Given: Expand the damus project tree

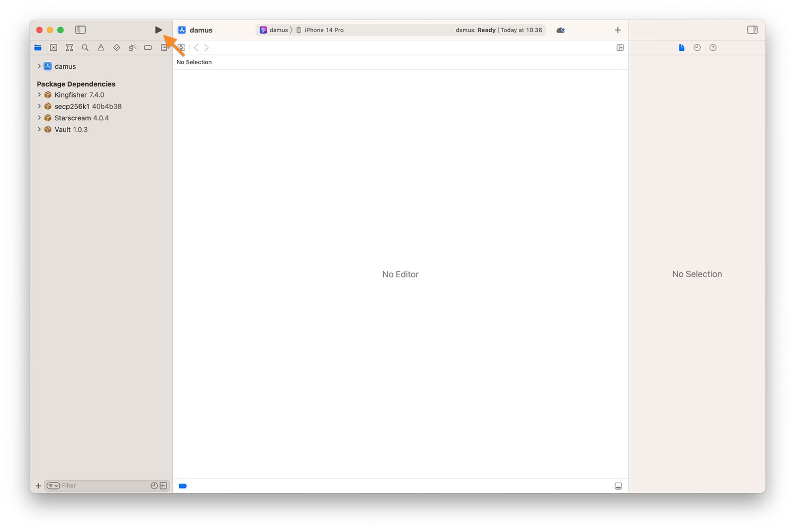Looking at the screenshot, I should pos(39,66).
